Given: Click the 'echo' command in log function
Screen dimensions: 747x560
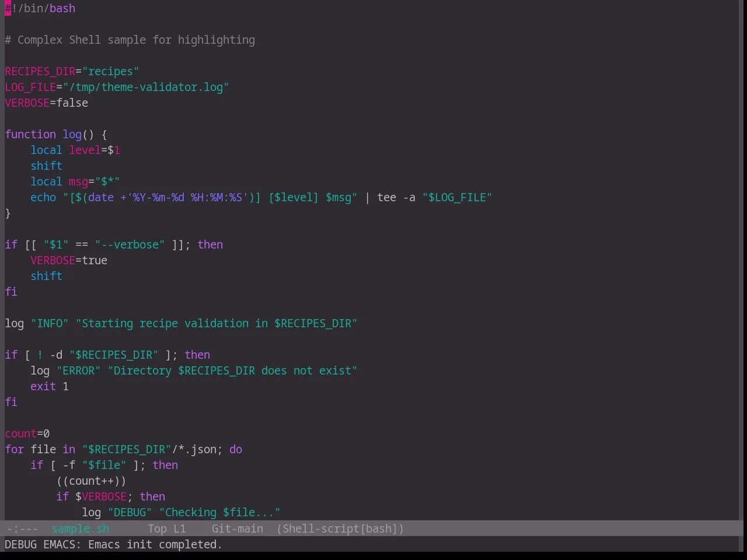Looking at the screenshot, I should pos(43,198).
